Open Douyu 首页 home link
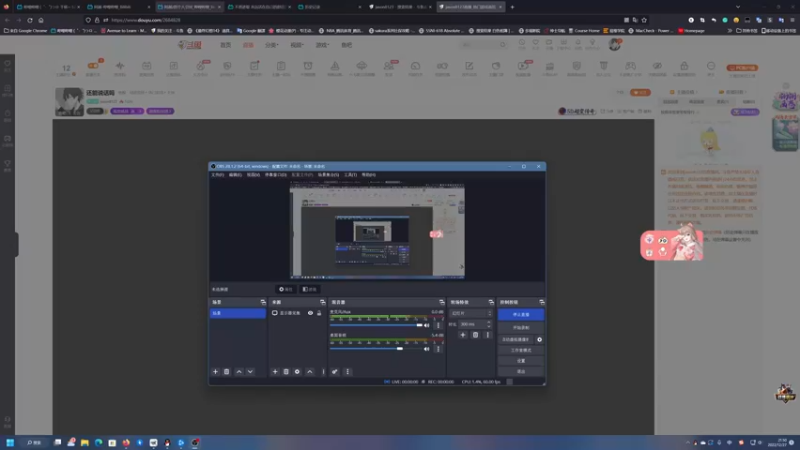The image size is (800, 450). pyautogui.click(x=226, y=45)
